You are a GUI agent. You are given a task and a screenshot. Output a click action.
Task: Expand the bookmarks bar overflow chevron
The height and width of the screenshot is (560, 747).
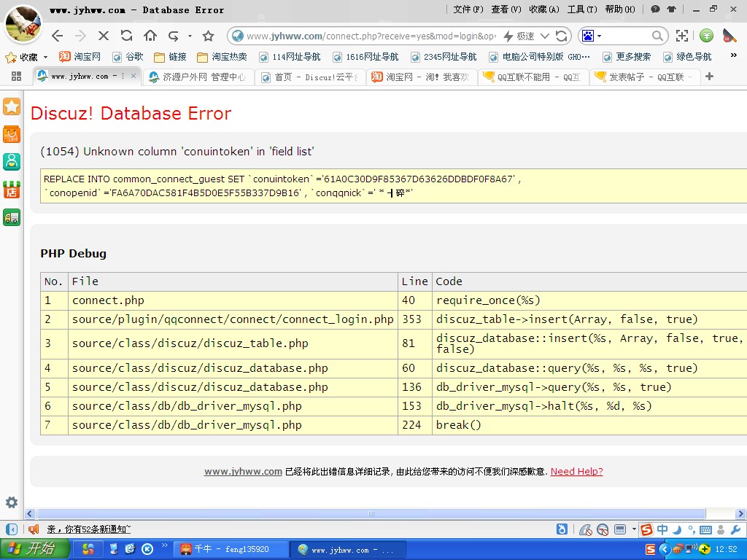pyautogui.click(x=733, y=56)
